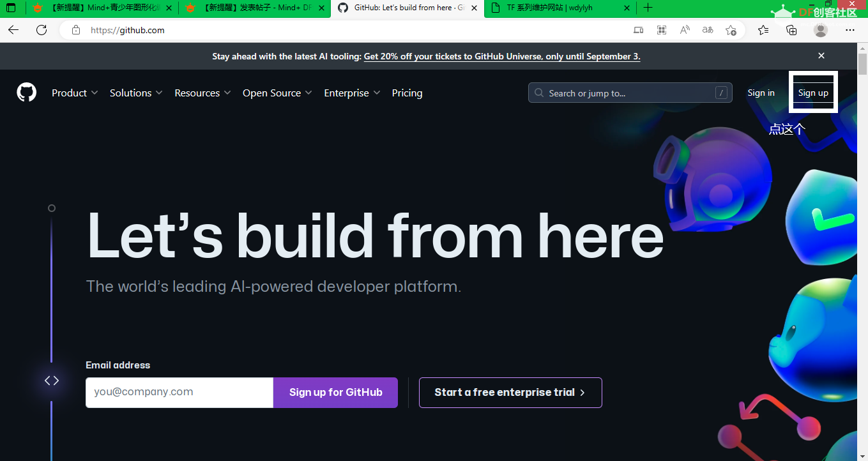
Task: Start a free enterprise trial
Action: 510,392
